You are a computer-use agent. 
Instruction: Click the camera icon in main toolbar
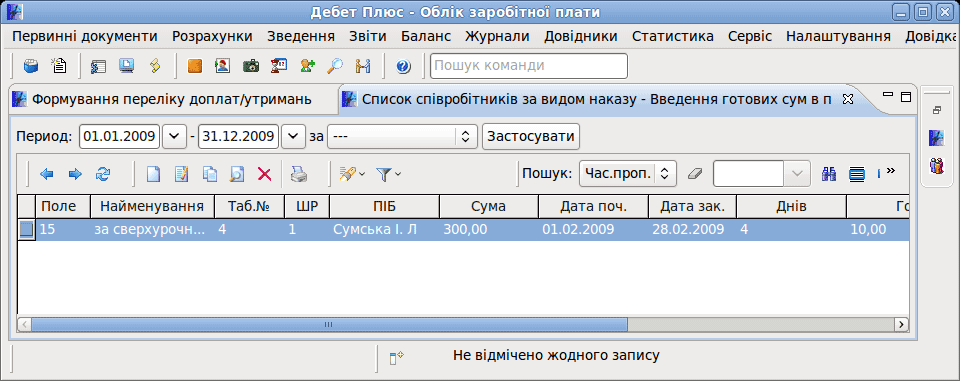pos(251,66)
